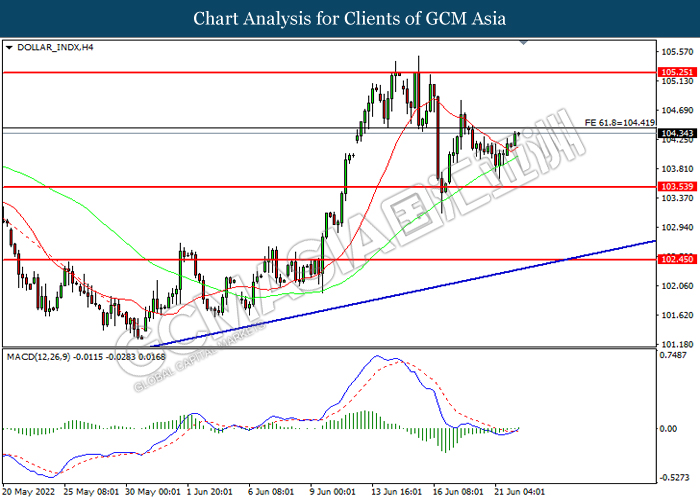Image resolution: width=700 pixels, height=500 pixels.
Task: Click the 101.180 price axis value
Action: 677,345
